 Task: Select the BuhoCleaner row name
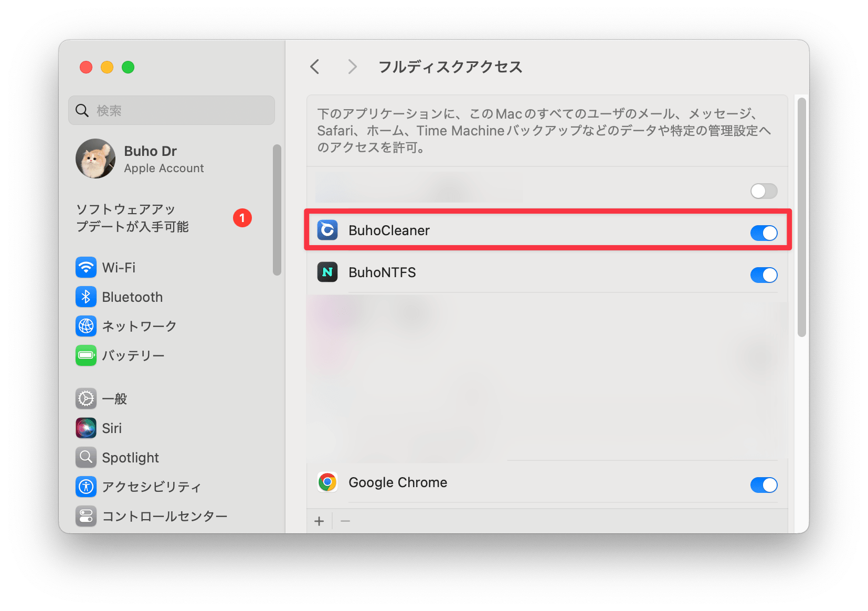coord(389,230)
